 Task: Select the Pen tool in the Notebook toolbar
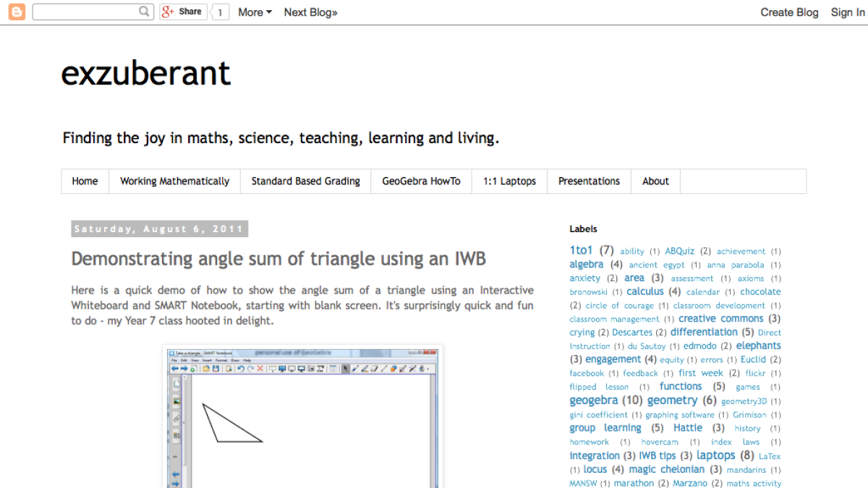354,369
